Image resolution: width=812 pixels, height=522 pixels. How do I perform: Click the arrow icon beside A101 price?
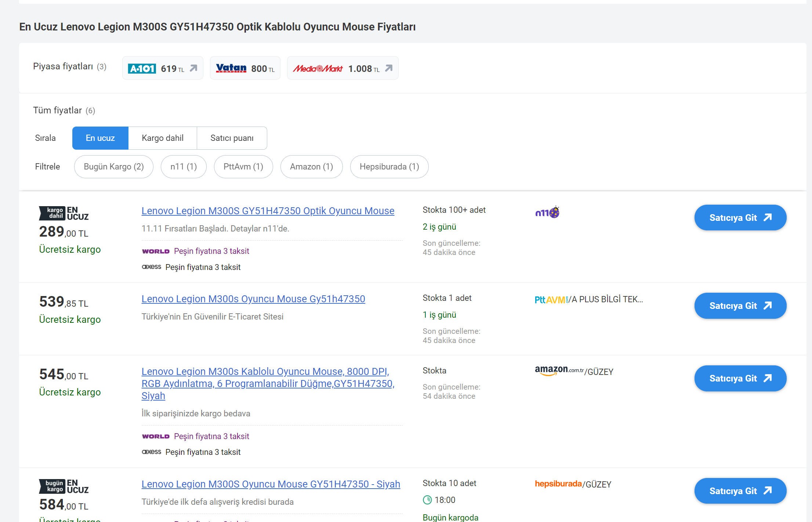[x=193, y=68]
